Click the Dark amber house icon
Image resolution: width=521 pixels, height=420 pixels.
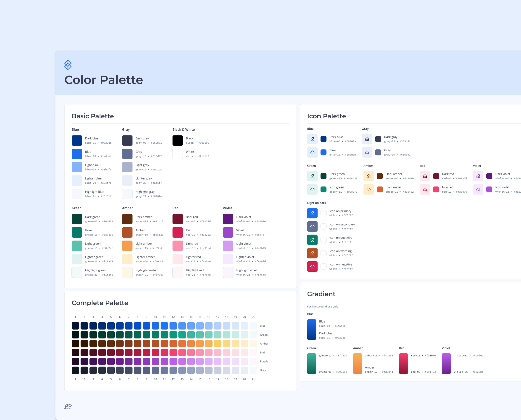click(x=369, y=176)
